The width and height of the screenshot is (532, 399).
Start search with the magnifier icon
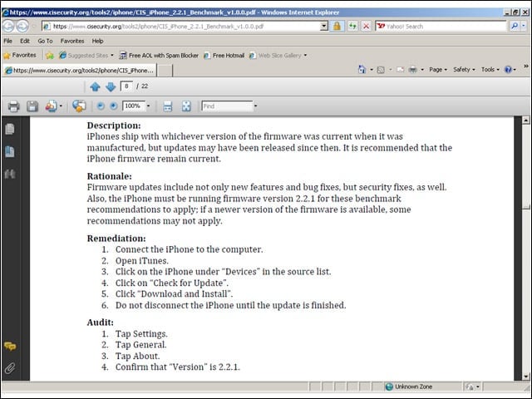(515, 26)
